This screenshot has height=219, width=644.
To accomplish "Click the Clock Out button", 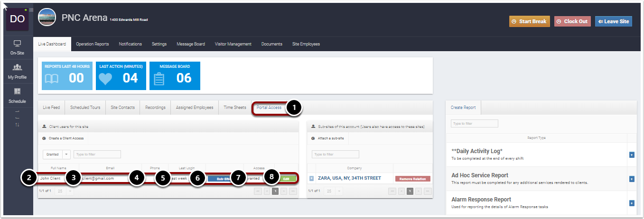I will click(x=573, y=21).
